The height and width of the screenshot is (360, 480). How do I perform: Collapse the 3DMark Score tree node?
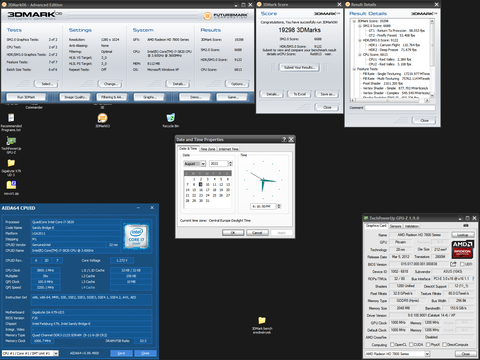point(354,21)
